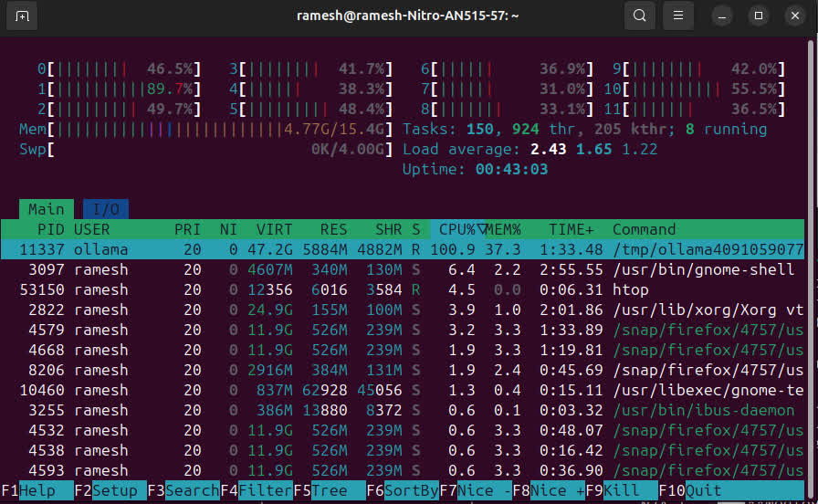This screenshot has width=818, height=504.
Task: Open the hamburger menu in title bar
Action: pyautogui.click(x=677, y=16)
